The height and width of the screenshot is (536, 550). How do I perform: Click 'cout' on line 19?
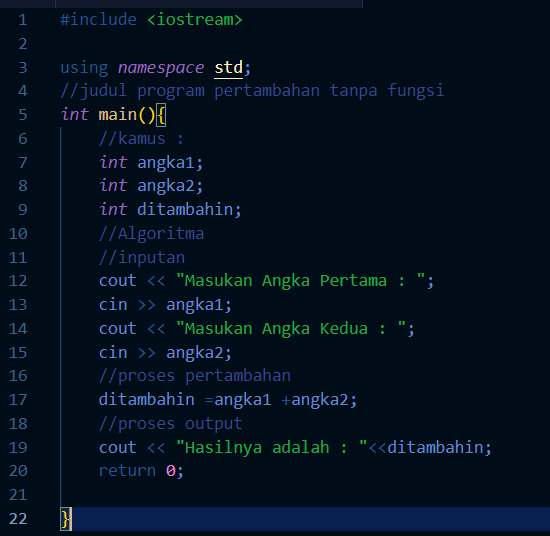(x=118, y=448)
